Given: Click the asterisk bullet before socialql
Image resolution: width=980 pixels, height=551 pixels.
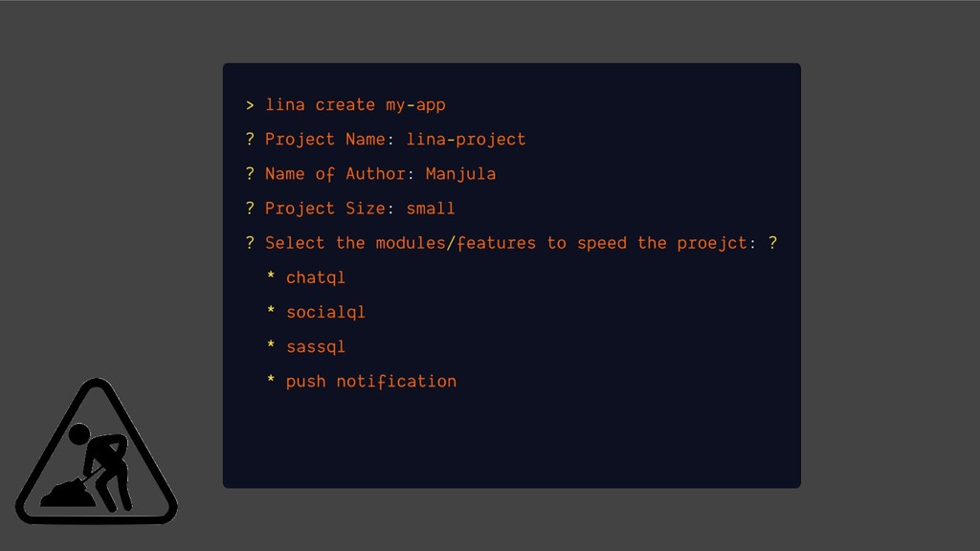Looking at the screenshot, I should coord(271,313).
